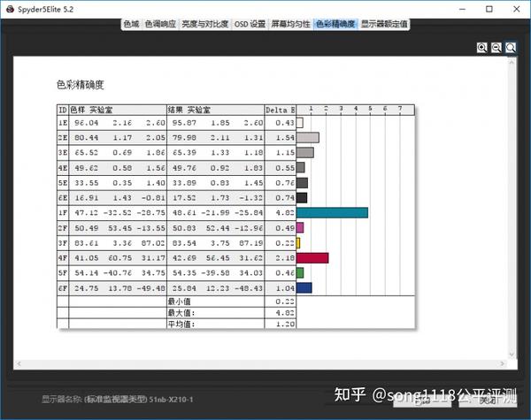Click the display name text 51nb-X210-1
Image resolution: width=531 pixels, height=420 pixels.
[x=171, y=400]
